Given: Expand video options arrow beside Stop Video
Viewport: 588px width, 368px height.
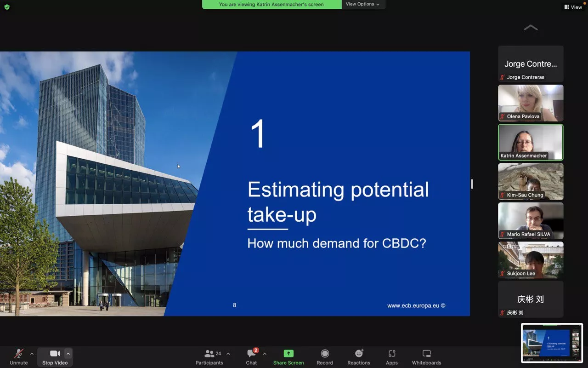Looking at the screenshot, I should pos(68,354).
